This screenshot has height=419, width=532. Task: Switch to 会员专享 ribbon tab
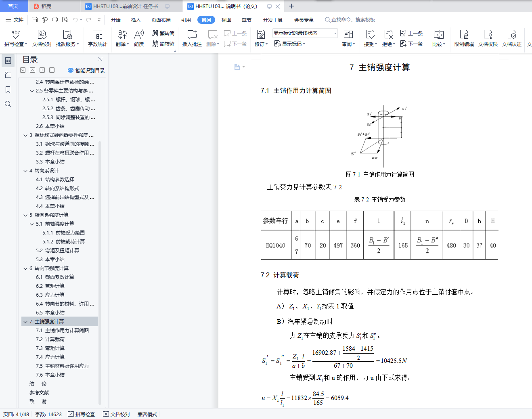pyautogui.click(x=304, y=20)
